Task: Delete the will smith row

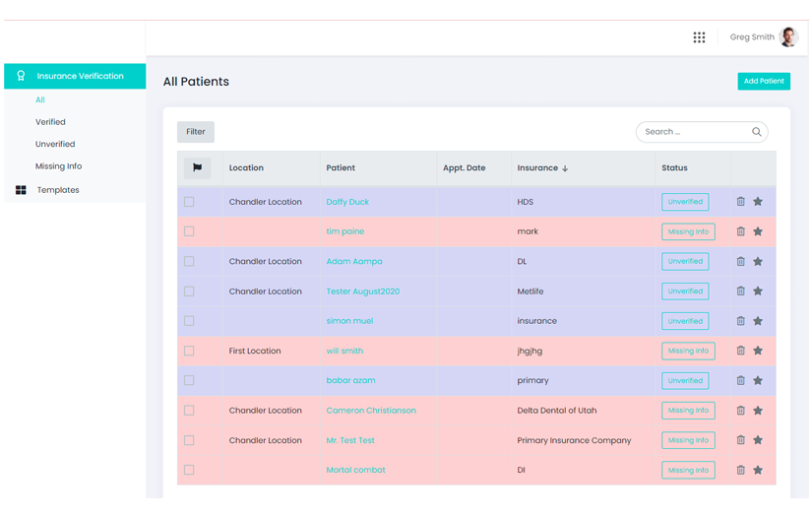Action: pyautogui.click(x=740, y=351)
